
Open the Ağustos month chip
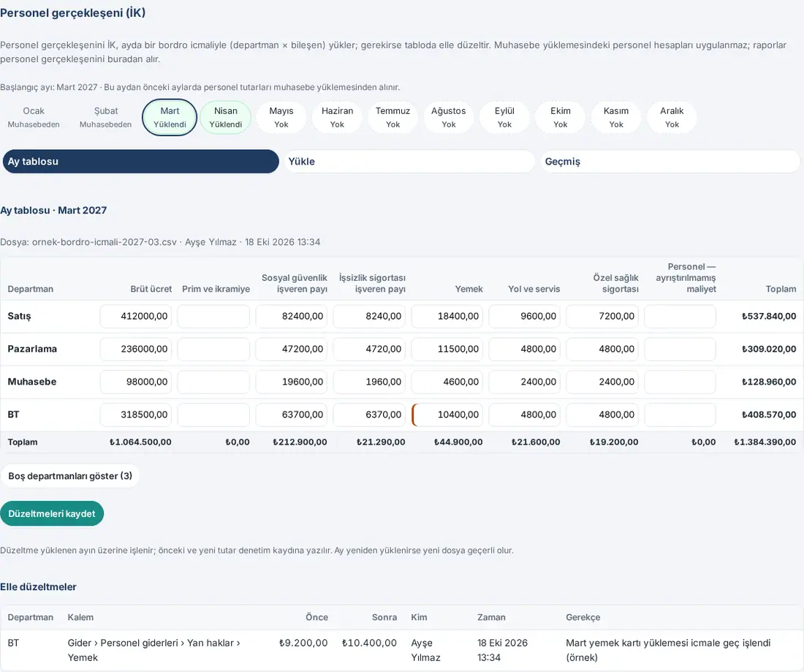click(x=449, y=118)
